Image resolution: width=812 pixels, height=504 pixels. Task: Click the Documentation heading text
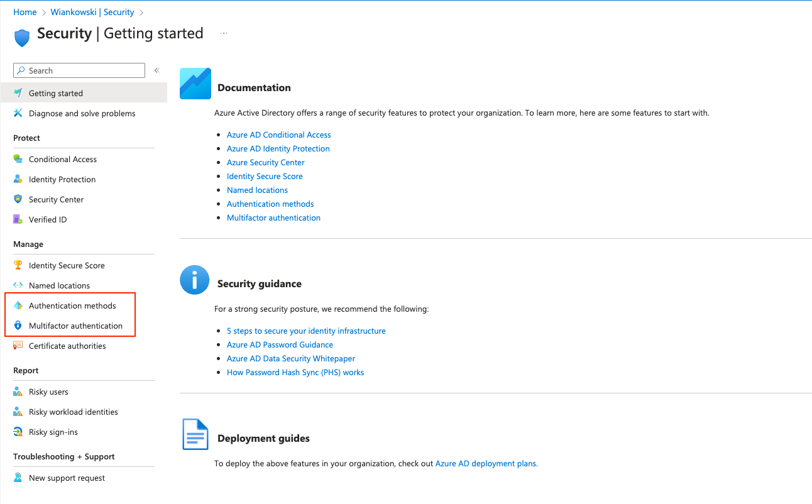254,87
